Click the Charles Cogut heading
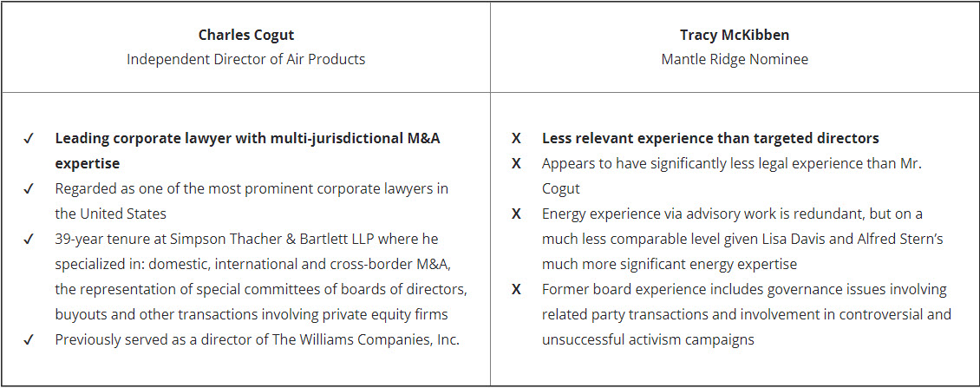 point(245,35)
